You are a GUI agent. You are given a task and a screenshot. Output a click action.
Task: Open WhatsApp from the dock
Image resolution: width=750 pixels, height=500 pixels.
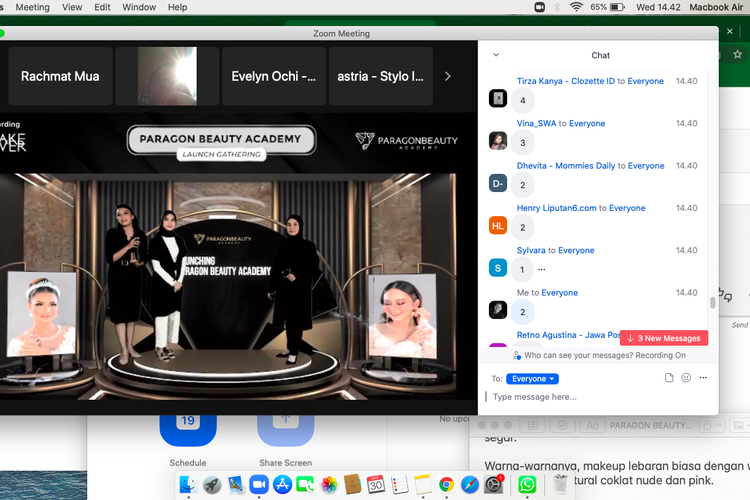[x=527, y=485]
